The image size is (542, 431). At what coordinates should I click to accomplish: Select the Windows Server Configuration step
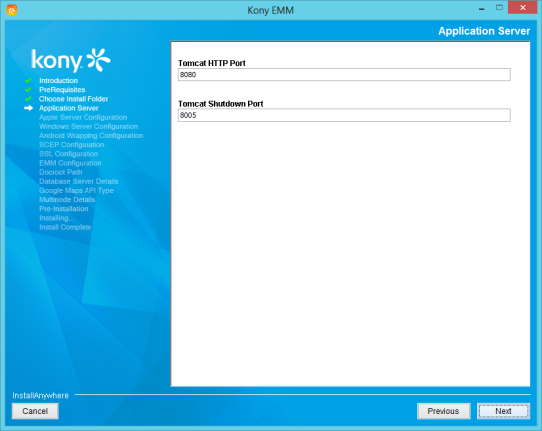coord(88,127)
